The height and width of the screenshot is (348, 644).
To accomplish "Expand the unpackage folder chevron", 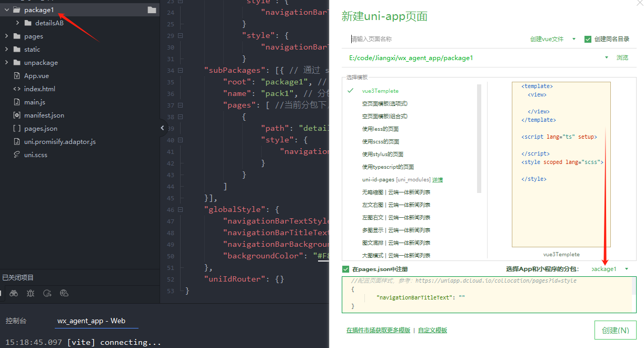I will [x=7, y=63].
